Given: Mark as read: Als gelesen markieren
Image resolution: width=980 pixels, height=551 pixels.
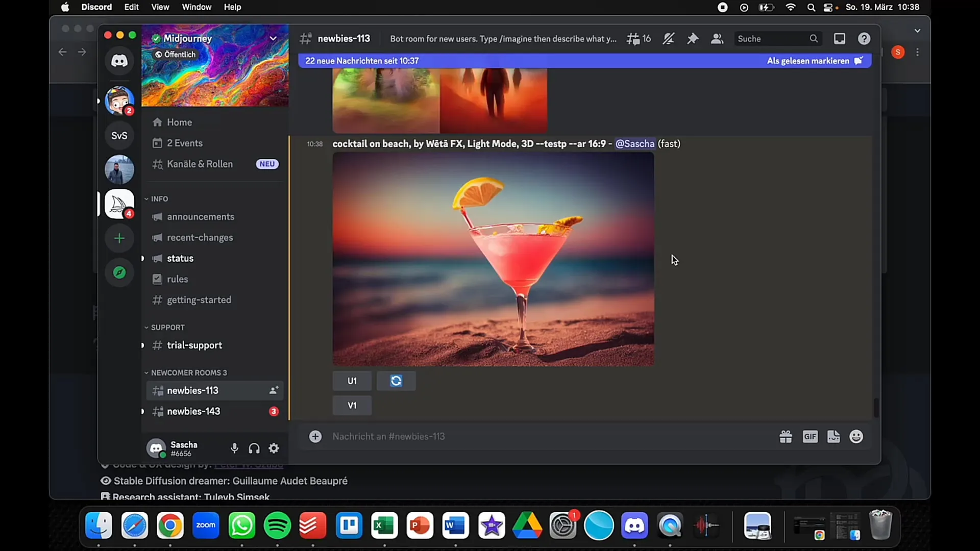Looking at the screenshot, I should point(815,61).
